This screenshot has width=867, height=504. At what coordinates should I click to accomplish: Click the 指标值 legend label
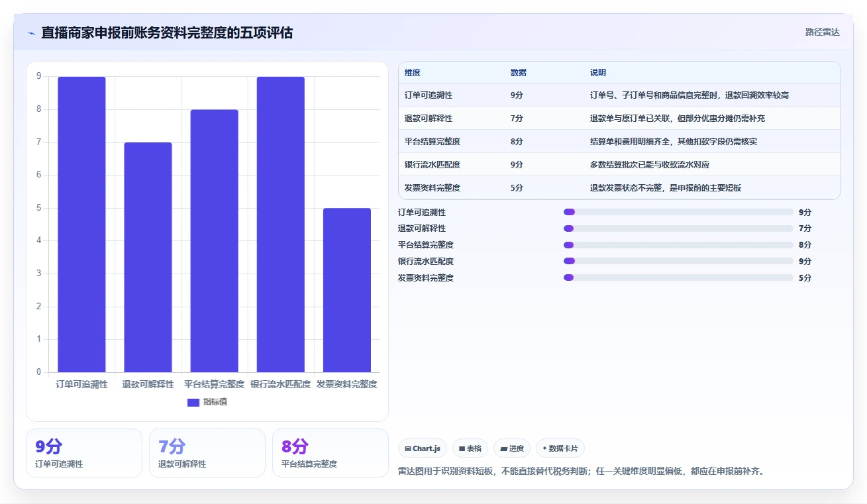point(215,402)
